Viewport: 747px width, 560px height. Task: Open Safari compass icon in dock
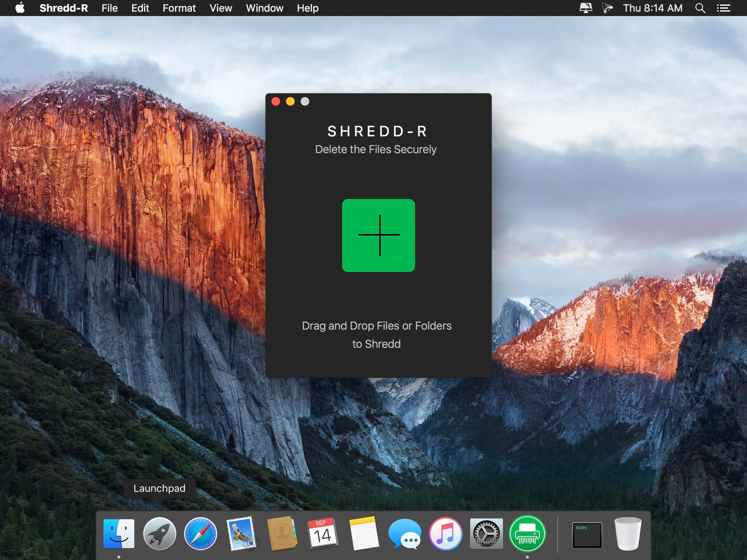point(200,534)
